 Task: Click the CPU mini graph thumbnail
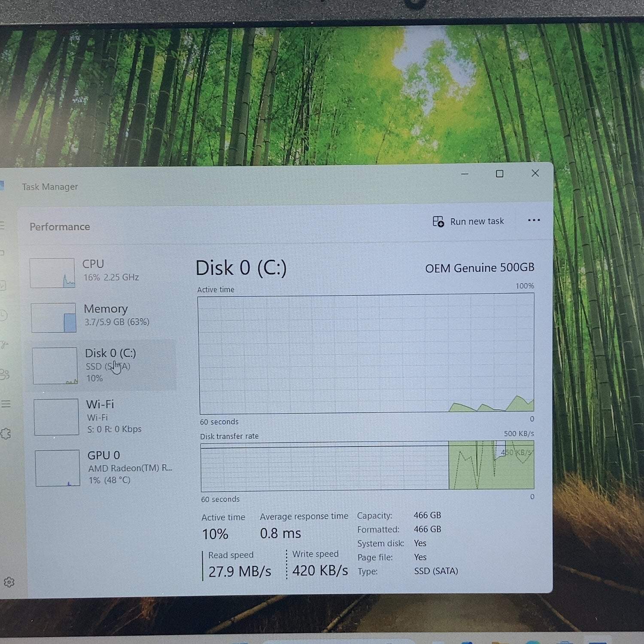click(x=52, y=273)
